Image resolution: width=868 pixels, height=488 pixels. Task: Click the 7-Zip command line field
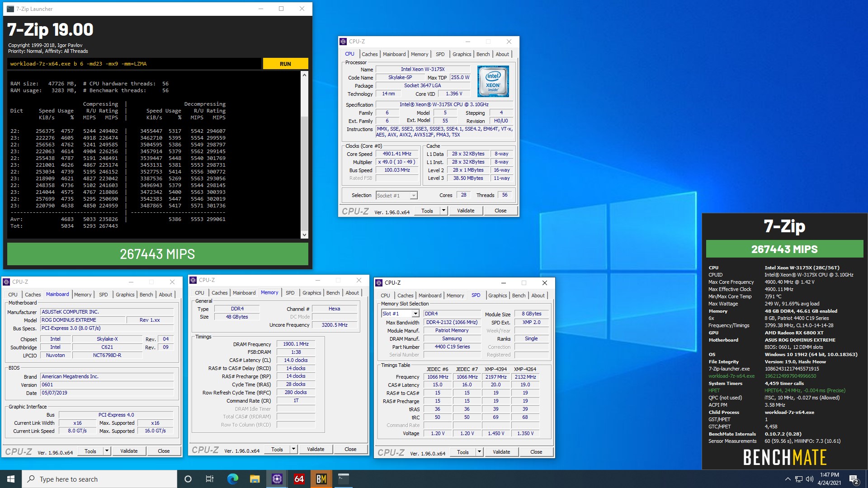click(134, 64)
